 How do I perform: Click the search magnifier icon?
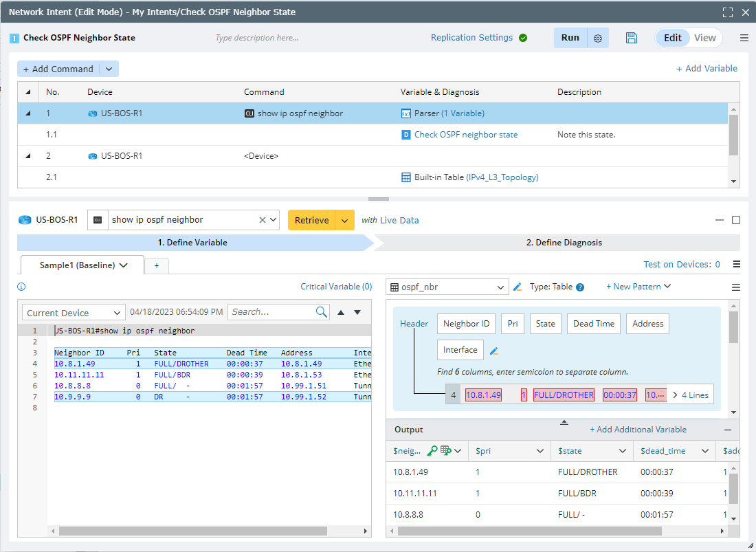(322, 312)
